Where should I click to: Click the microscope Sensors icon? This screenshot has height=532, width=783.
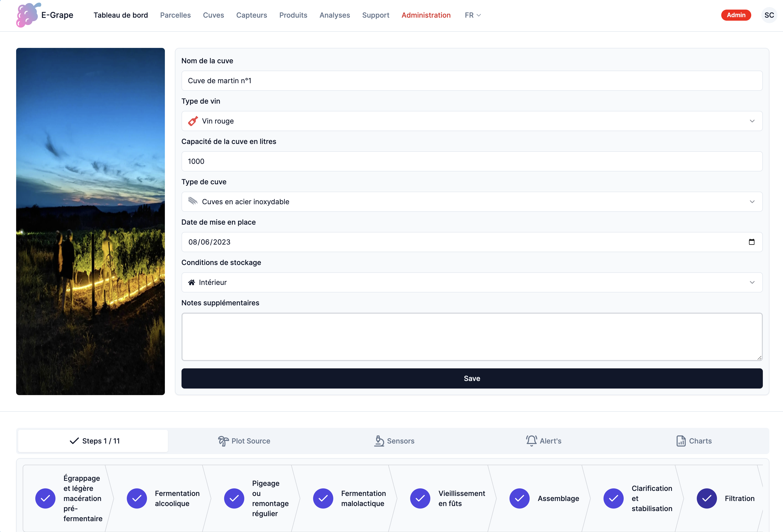379,441
